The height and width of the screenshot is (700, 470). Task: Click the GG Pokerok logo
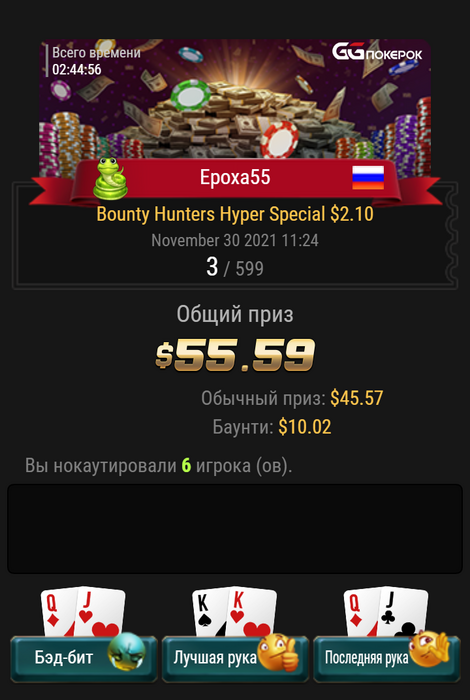pos(377,51)
